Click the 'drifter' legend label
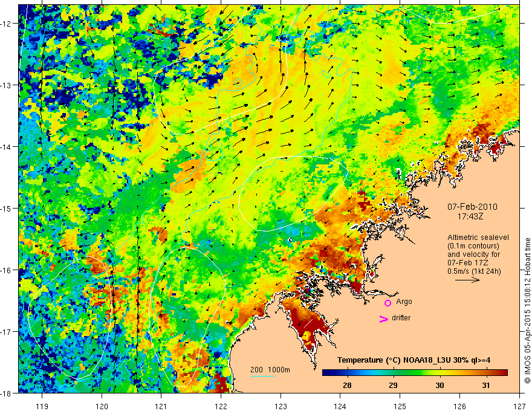Viewport: 532px width, 411px height. pos(401,318)
